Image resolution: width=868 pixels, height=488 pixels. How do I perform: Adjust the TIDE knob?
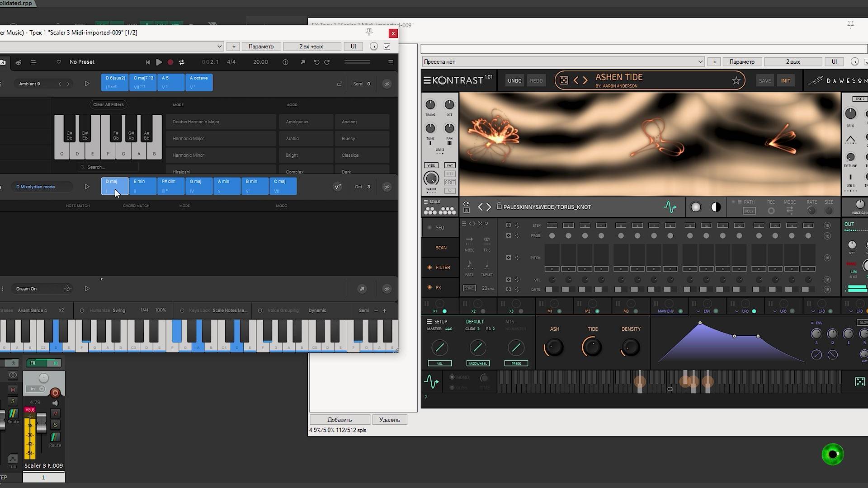pyautogui.click(x=592, y=347)
